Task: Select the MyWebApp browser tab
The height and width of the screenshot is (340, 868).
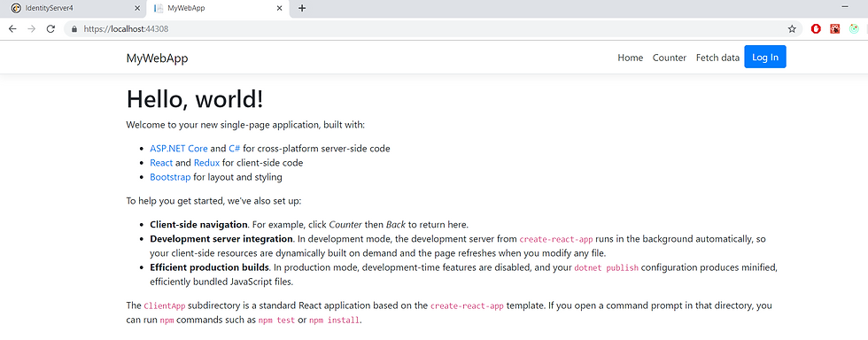Action: [x=218, y=8]
